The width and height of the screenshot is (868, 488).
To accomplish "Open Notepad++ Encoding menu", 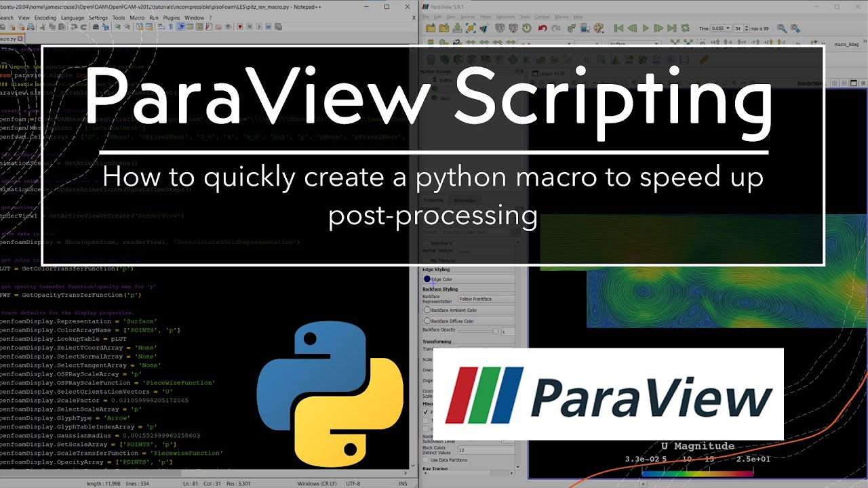I will [x=45, y=18].
